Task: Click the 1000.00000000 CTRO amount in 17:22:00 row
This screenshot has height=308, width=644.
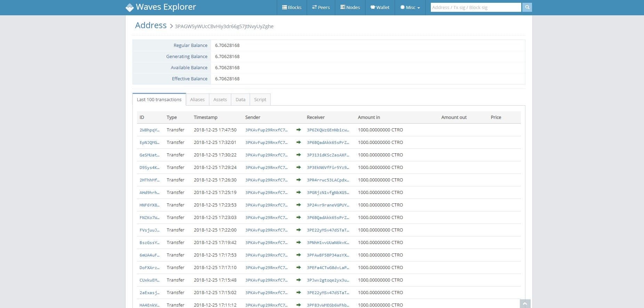Action: point(380,230)
